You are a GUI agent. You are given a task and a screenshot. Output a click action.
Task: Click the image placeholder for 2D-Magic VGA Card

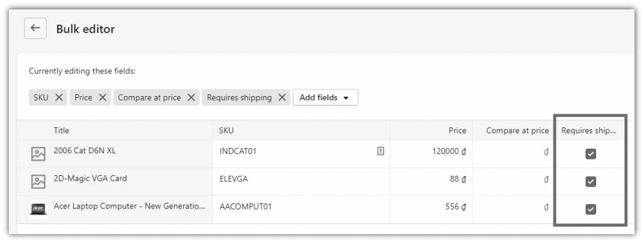(38, 181)
